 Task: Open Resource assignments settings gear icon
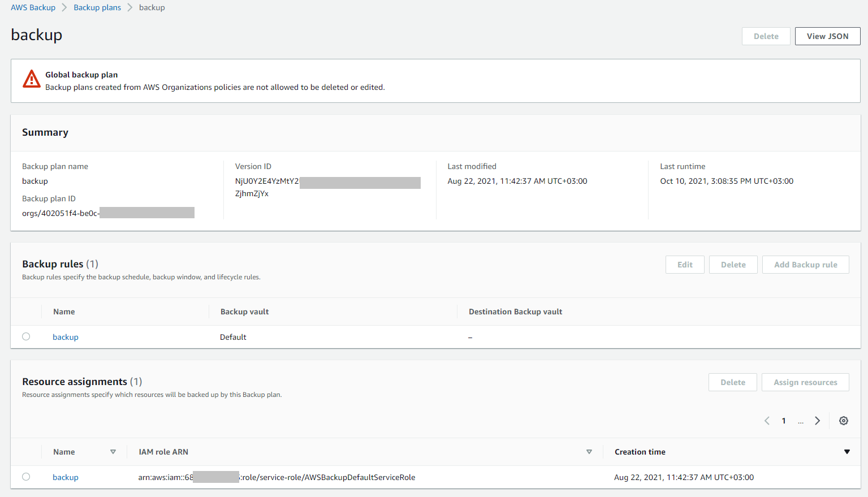point(843,421)
